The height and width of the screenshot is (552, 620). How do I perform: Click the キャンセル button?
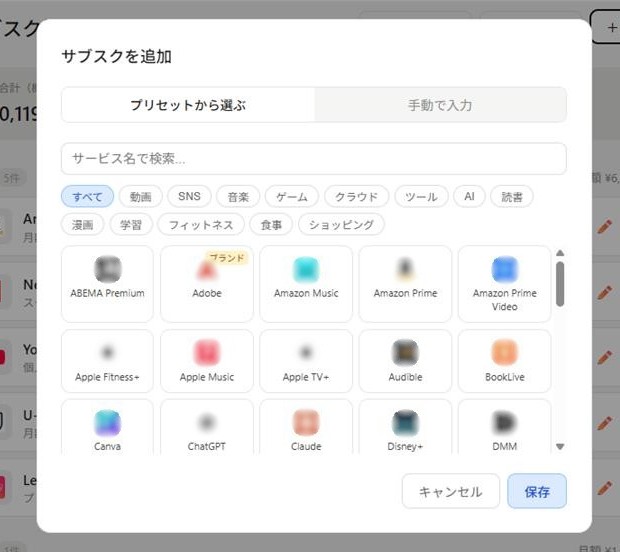click(x=450, y=492)
